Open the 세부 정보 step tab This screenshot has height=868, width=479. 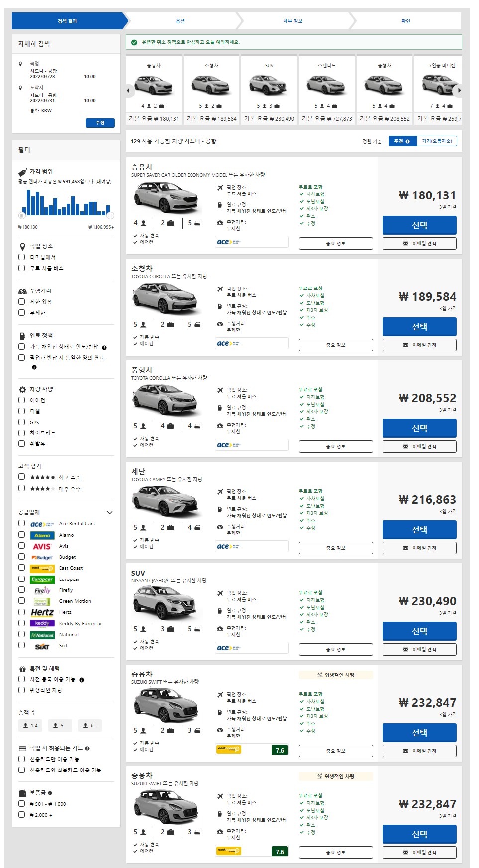coord(293,21)
